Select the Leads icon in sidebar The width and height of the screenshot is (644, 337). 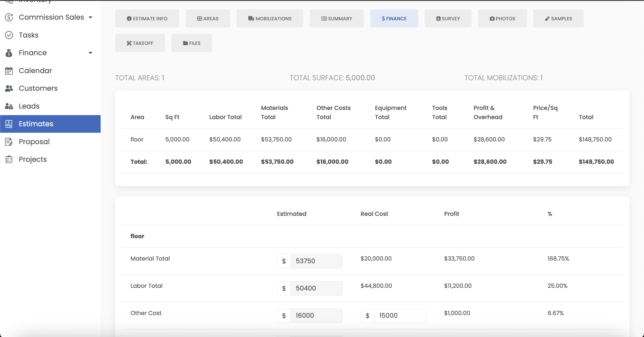pyautogui.click(x=9, y=106)
